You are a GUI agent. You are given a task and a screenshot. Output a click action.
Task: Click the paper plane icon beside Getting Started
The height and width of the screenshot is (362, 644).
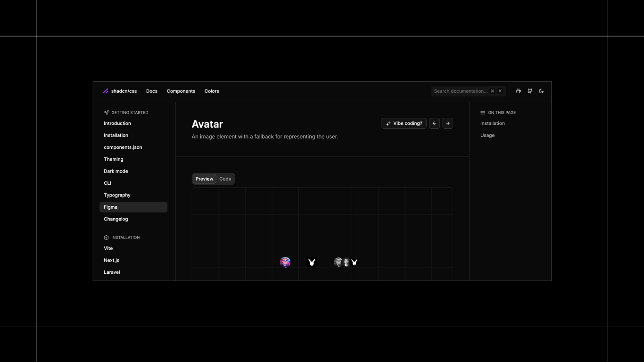coord(106,113)
